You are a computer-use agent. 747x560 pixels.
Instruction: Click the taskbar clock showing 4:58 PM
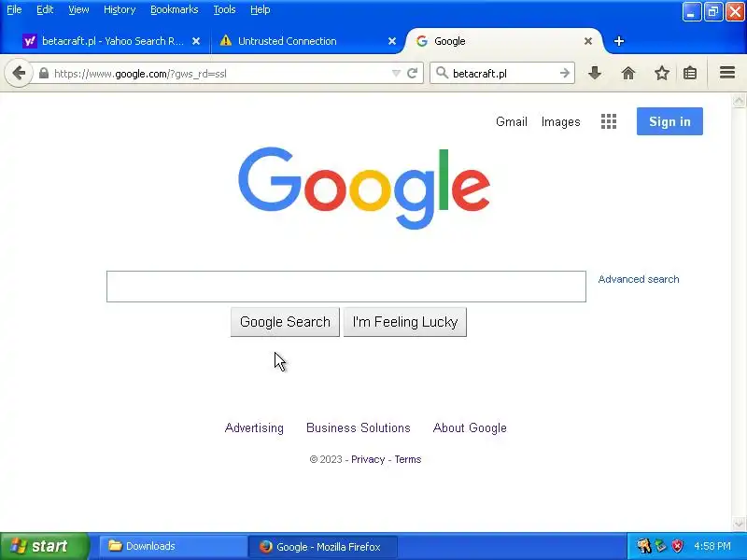pos(712,546)
